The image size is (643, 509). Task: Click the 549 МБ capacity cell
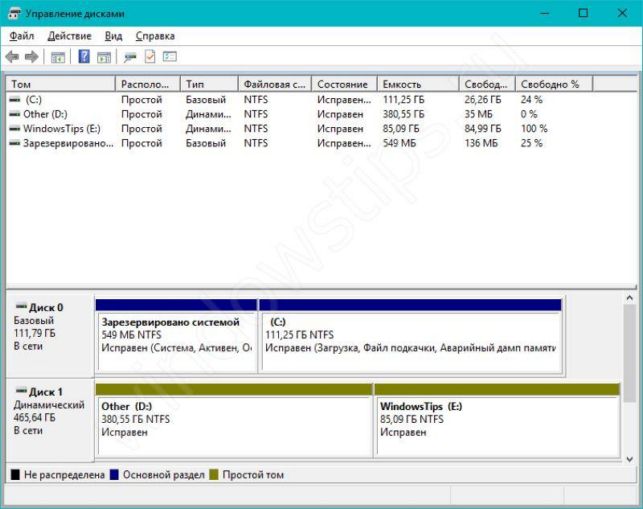tap(399, 143)
